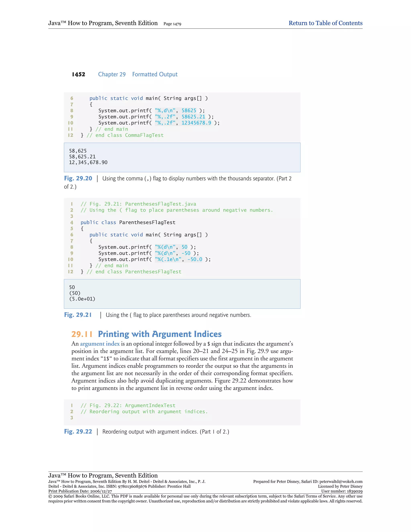Screen dimensions: 411x532
Task: Click the User number 1839029 footer text
Action: (x=342, y=491)
